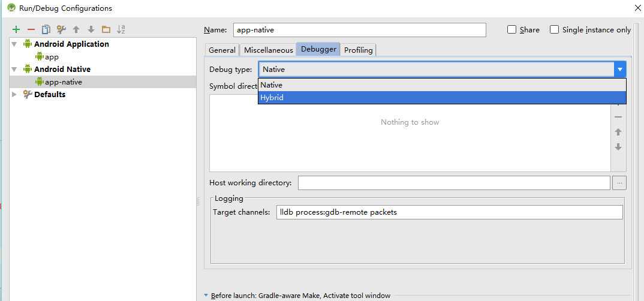This screenshot has height=301, width=644.
Task: Enable the Single instance only checkbox
Action: click(555, 29)
